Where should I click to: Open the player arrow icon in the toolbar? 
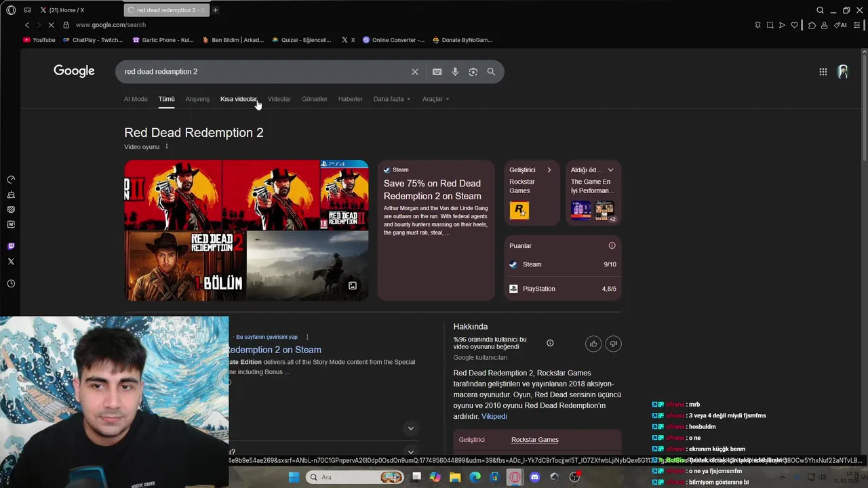(x=782, y=25)
